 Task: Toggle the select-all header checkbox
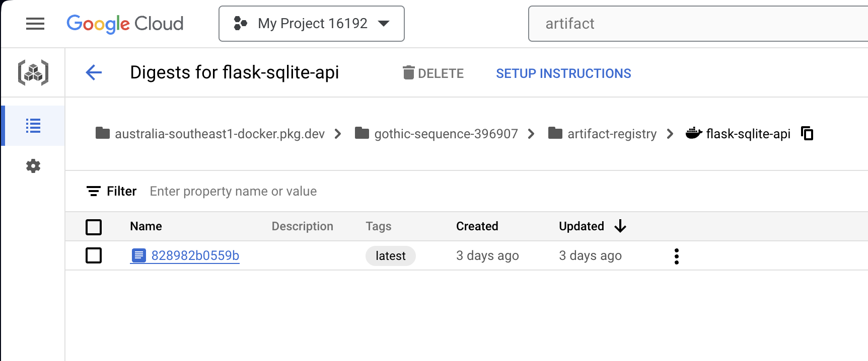(x=94, y=227)
